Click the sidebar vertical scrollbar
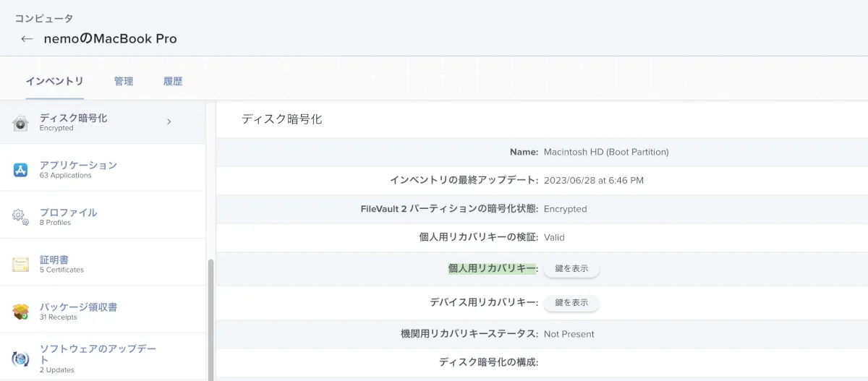Screen dimensions: 868x381 click(x=211, y=318)
